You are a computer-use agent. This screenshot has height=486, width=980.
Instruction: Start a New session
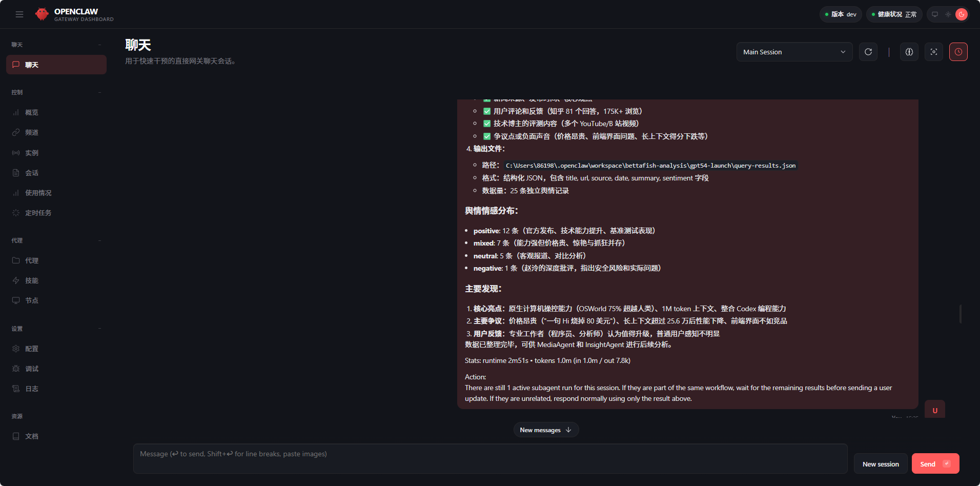click(x=881, y=464)
